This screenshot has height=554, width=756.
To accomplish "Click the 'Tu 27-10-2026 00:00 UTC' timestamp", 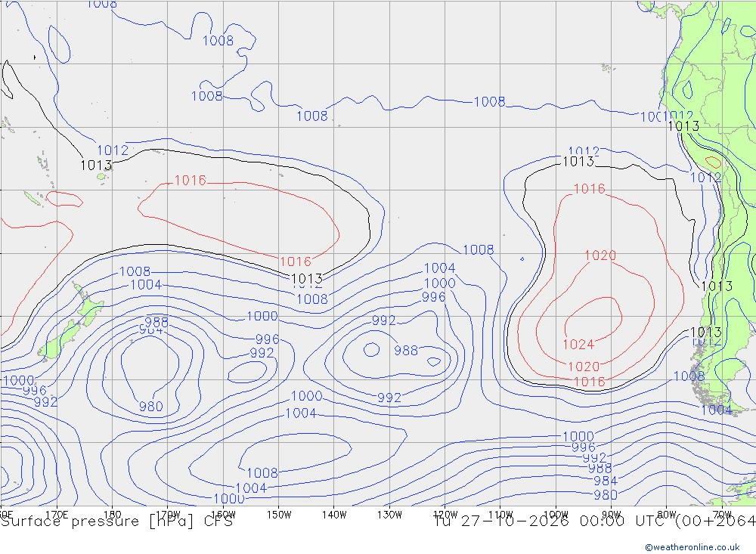I will [x=552, y=522].
